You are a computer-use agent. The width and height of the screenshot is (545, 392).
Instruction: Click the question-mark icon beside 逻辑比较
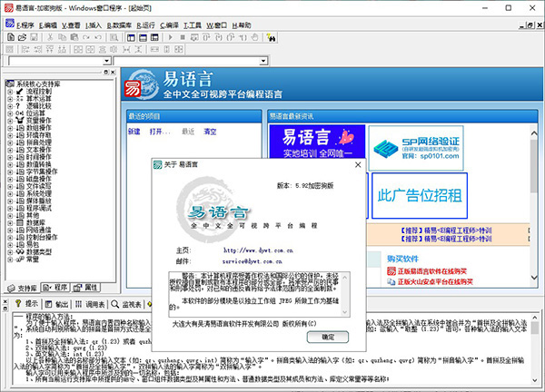18,106
